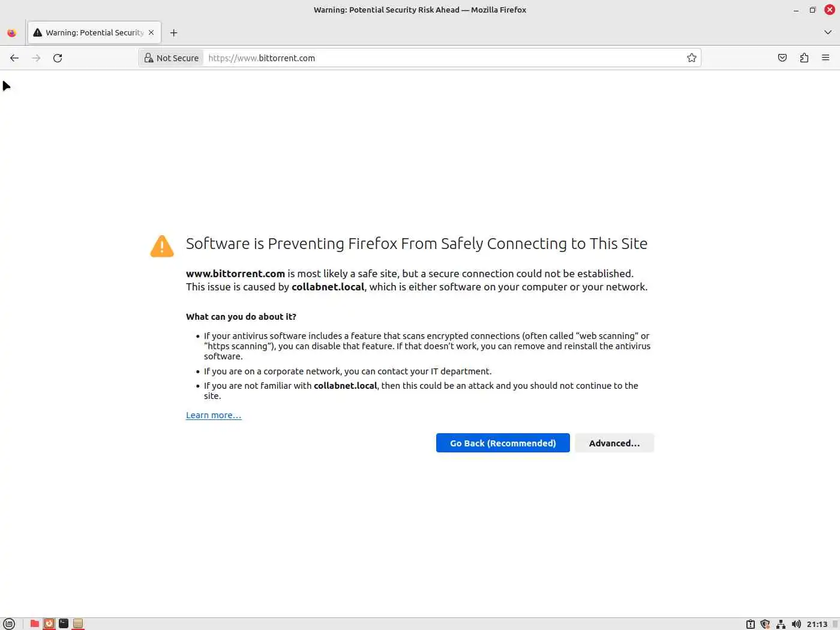This screenshot has height=630, width=840.
Task: Open the update manager shield tray icon
Action: (x=765, y=624)
